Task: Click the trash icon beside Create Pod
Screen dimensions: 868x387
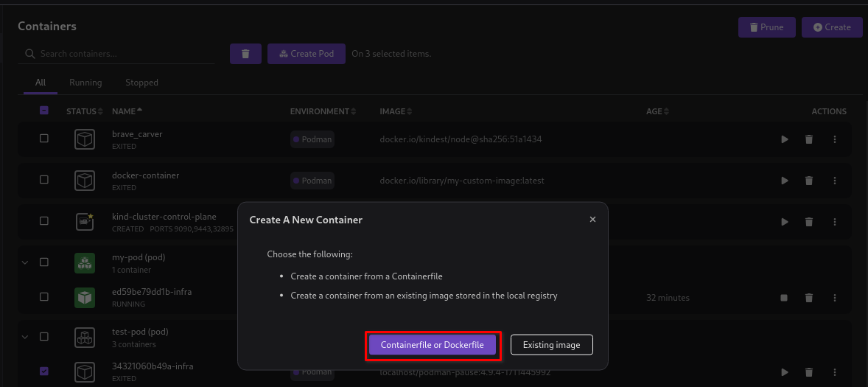Action: (245, 54)
